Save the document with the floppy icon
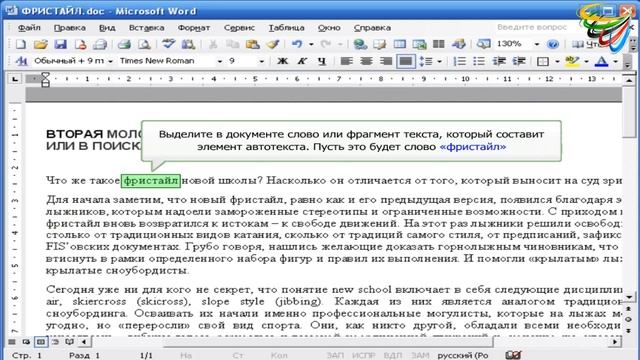This screenshot has width=640, height=360. 60,44
